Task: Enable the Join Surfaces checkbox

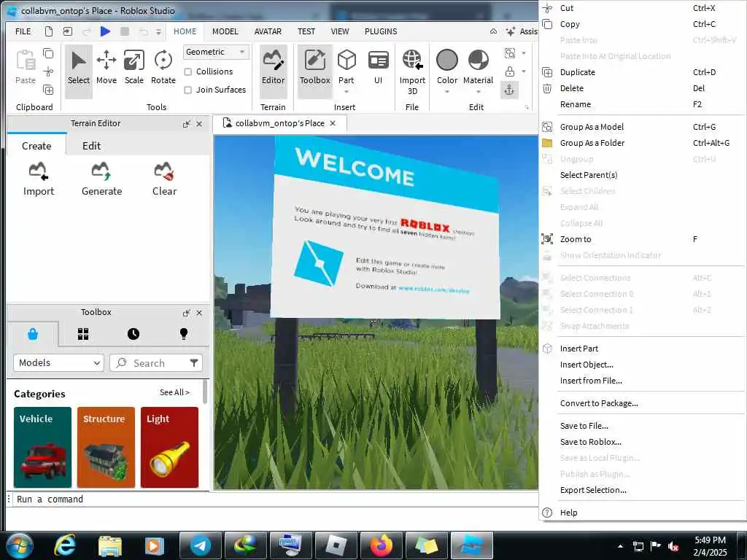Action: pyautogui.click(x=188, y=90)
